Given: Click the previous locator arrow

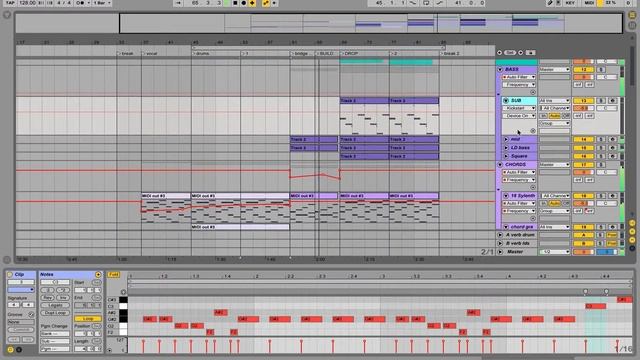Looking at the screenshot, I should (499, 53).
